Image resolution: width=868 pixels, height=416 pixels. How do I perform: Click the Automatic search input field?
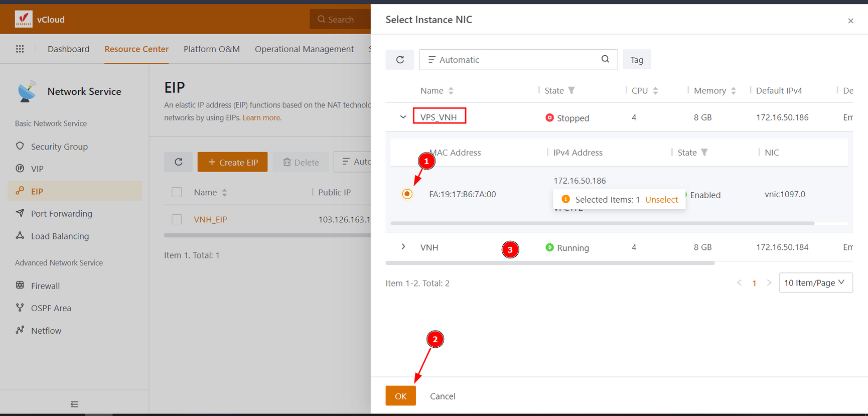click(512, 60)
